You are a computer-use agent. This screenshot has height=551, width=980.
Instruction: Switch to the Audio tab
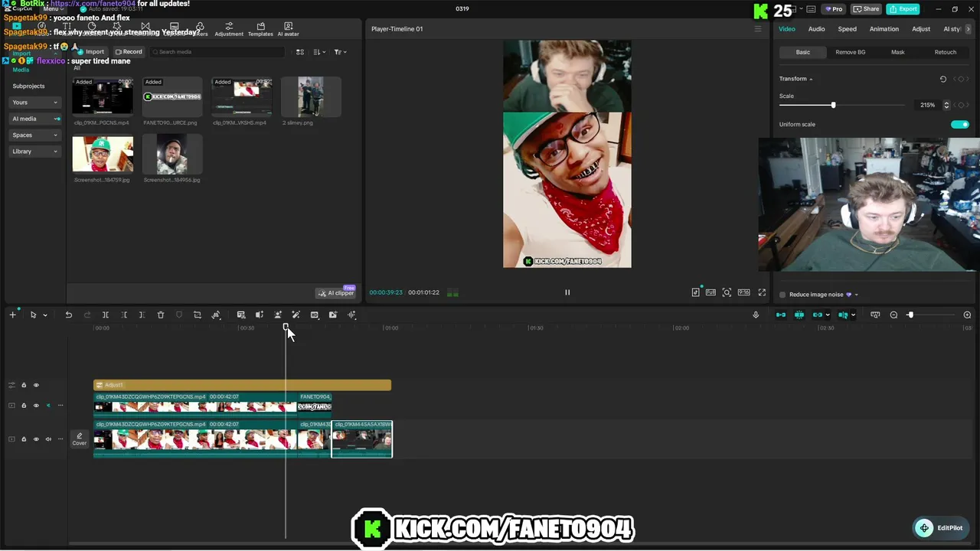point(816,29)
